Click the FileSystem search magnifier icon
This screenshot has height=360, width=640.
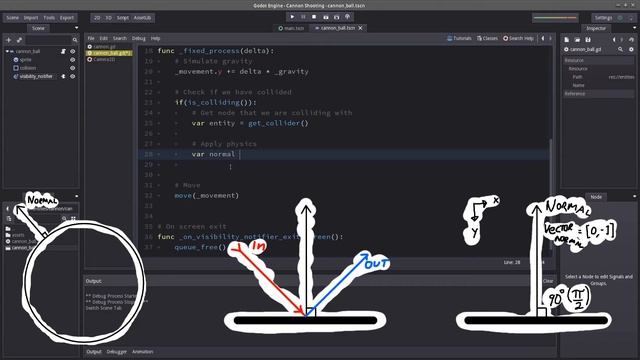coord(64,219)
